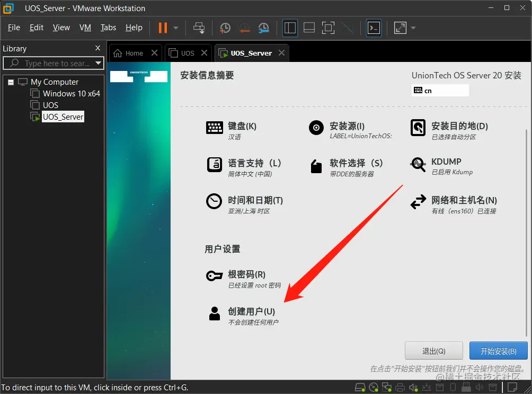Open the Tabs menu
This screenshot has height=394, width=532.
(x=108, y=28)
